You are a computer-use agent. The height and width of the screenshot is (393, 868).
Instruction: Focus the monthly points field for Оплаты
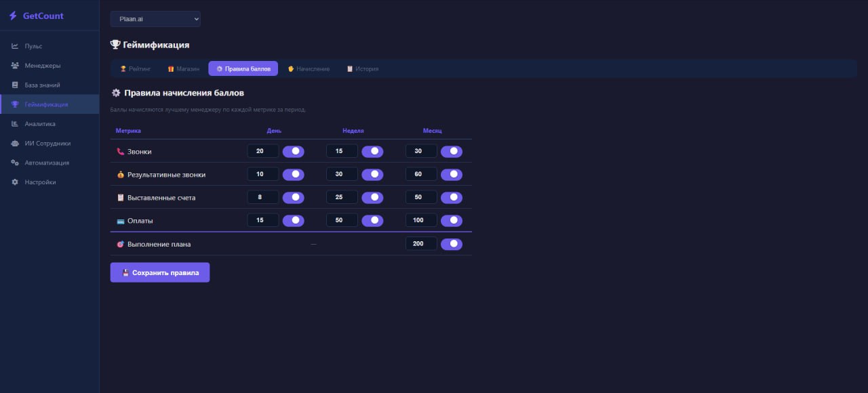[420, 220]
